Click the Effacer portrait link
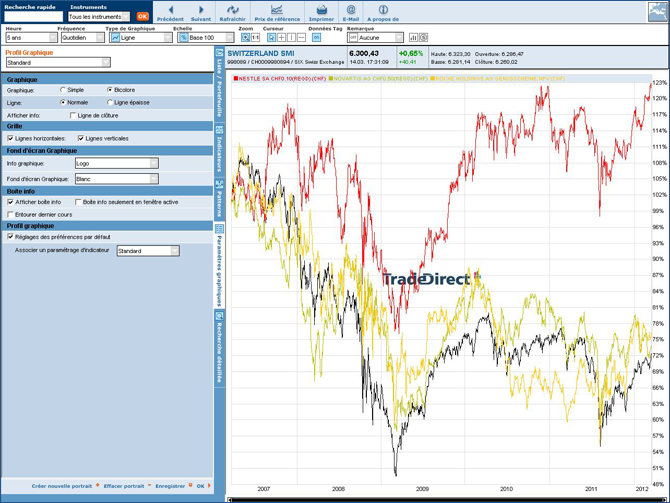 pos(124,486)
